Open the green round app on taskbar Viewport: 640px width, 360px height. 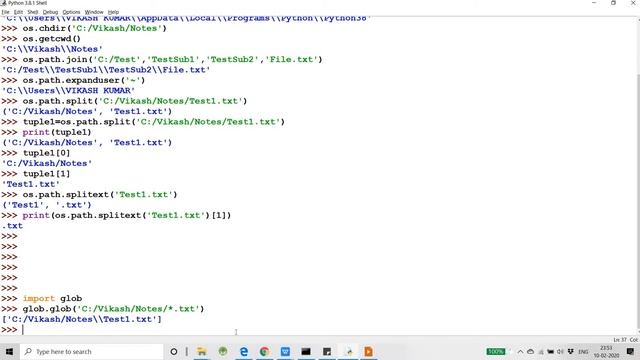223,351
